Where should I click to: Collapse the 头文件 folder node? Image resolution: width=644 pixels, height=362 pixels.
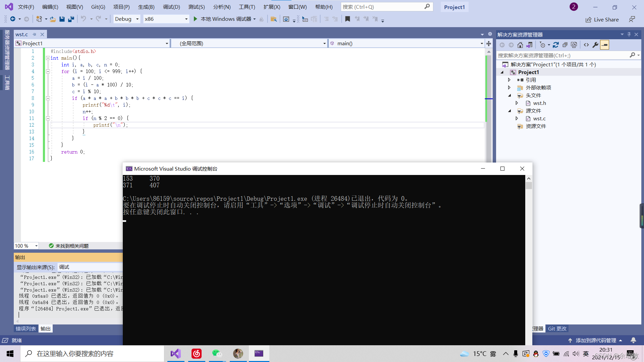pyautogui.click(x=509, y=96)
